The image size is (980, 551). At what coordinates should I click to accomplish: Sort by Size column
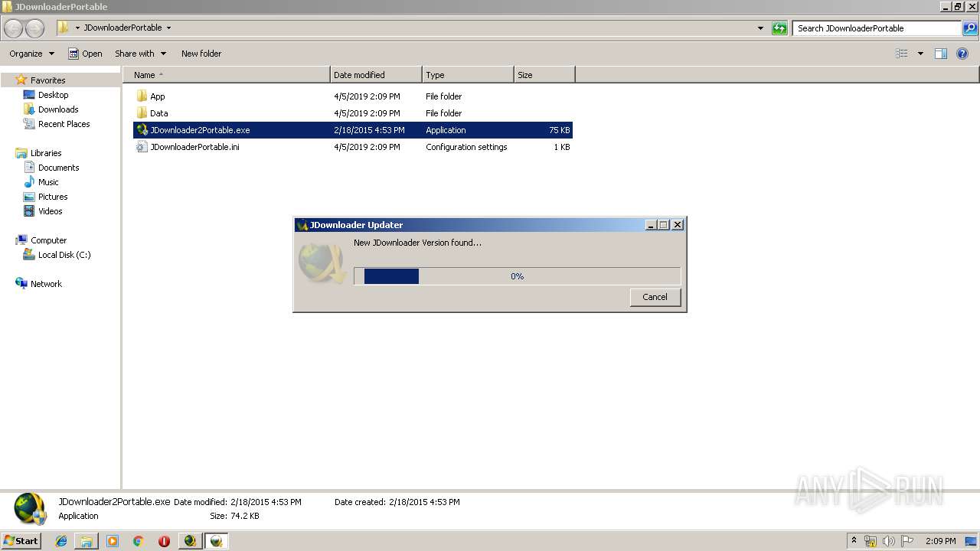click(x=544, y=75)
